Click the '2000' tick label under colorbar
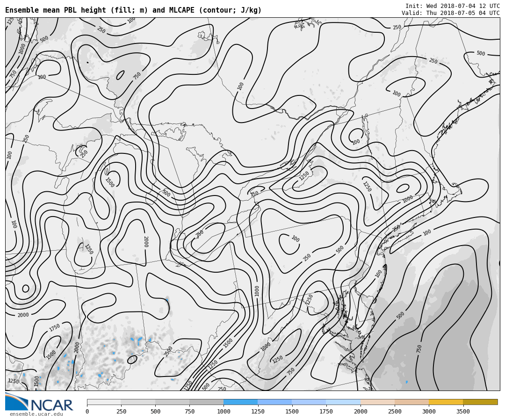This screenshot has height=420, width=505. 361,411
